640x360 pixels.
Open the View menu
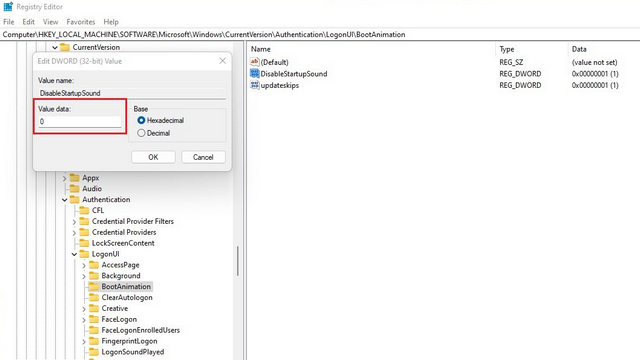click(x=51, y=22)
